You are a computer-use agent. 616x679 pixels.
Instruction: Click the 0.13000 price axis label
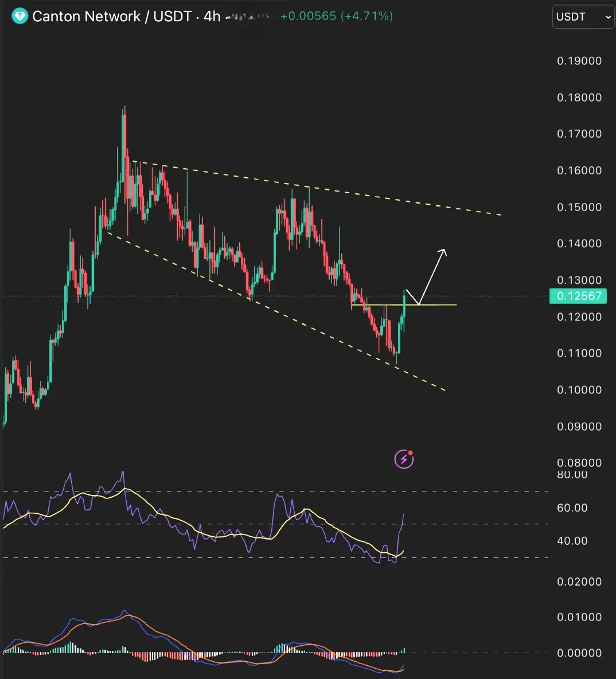click(x=579, y=280)
